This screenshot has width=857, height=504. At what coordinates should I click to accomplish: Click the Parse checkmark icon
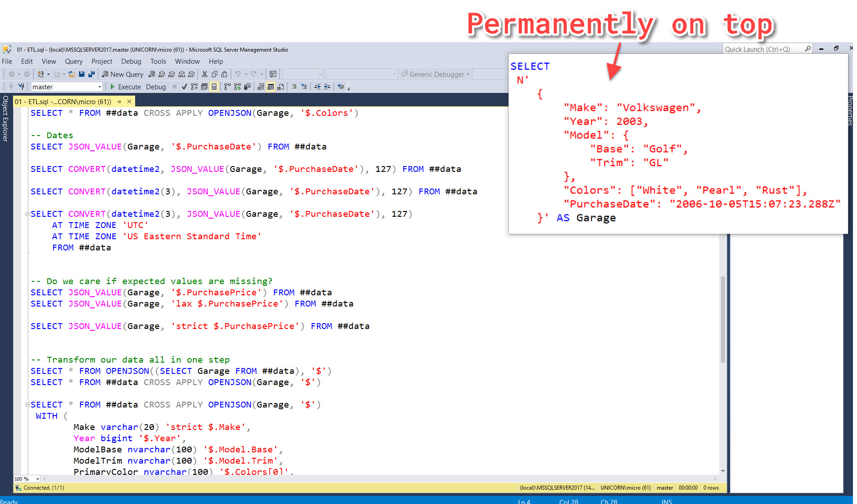pos(184,87)
